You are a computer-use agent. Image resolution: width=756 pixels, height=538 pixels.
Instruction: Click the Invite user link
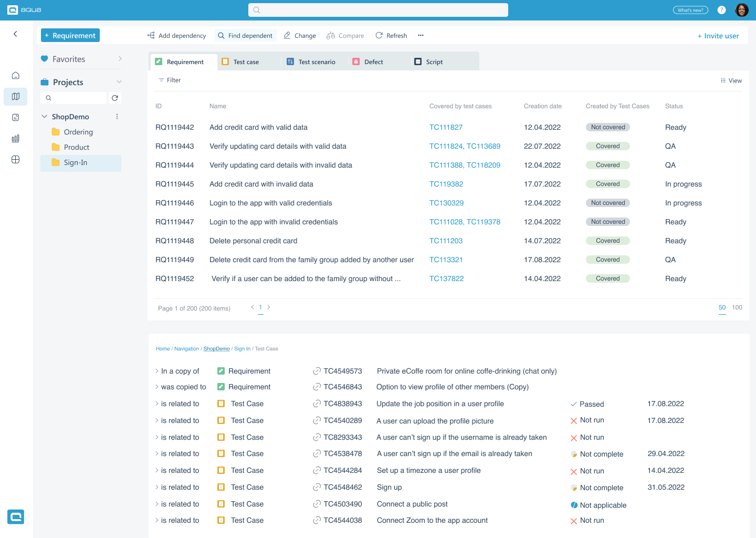tap(718, 35)
